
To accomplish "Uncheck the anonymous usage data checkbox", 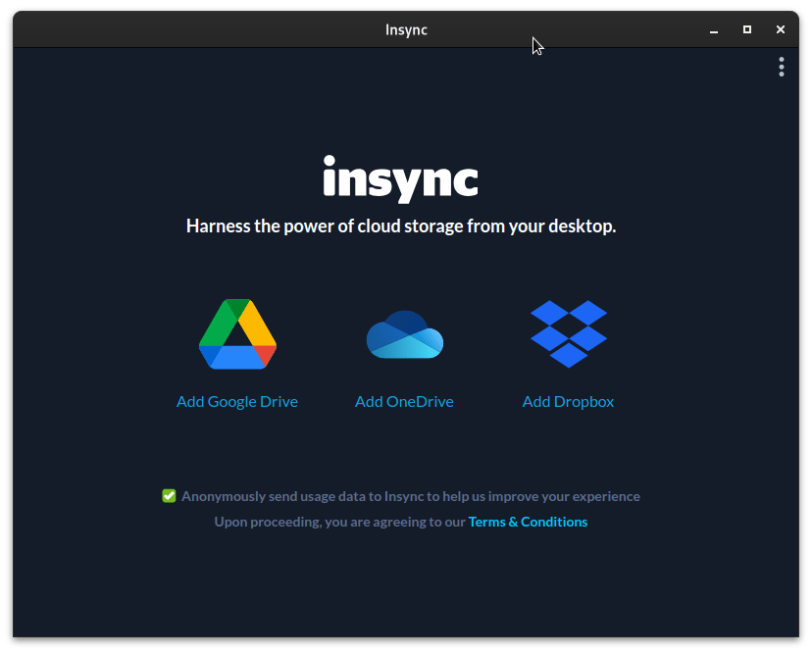I will click(169, 496).
